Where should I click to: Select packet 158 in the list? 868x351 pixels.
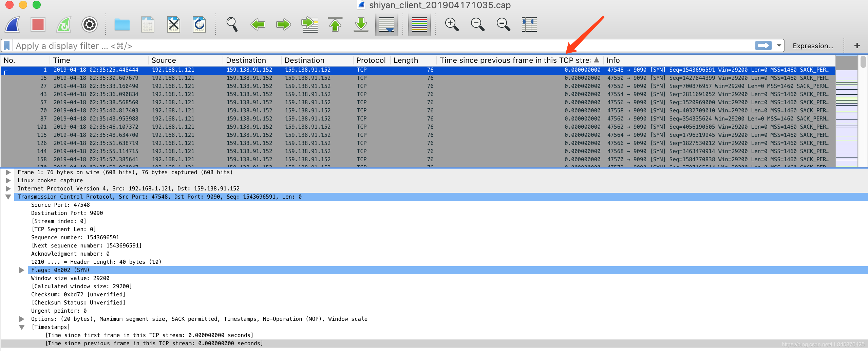click(x=418, y=160)
